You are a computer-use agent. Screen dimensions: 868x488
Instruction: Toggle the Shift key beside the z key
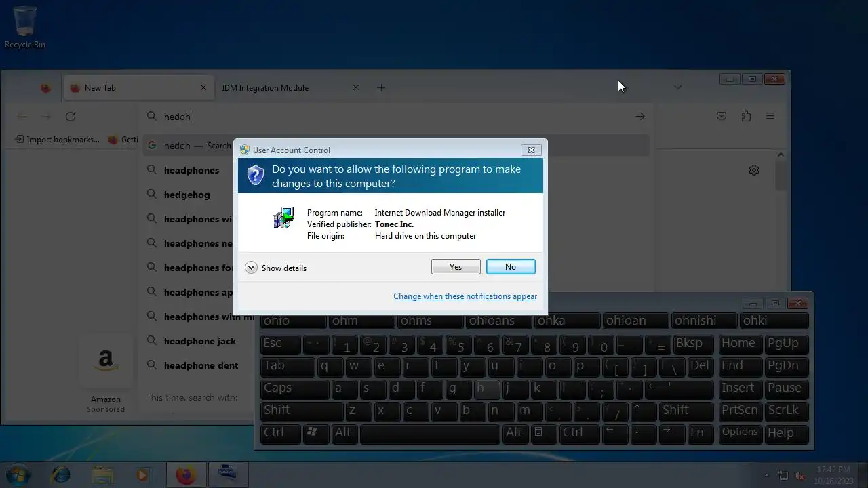(x=302, y=410)
